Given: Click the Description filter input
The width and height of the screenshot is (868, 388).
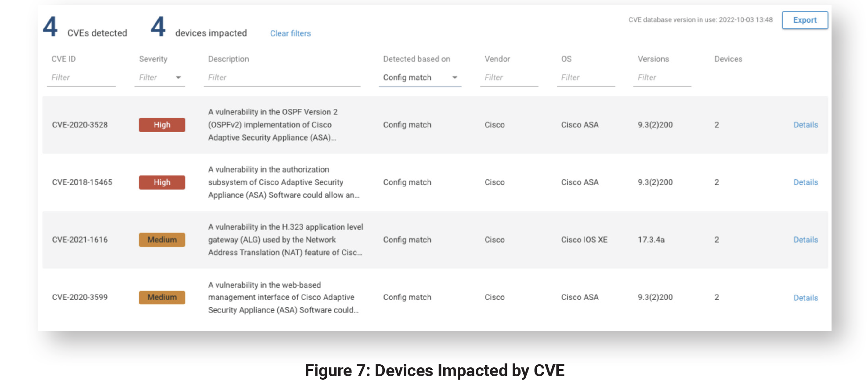Looking at the screenshot, I should (x=282, y=78).
